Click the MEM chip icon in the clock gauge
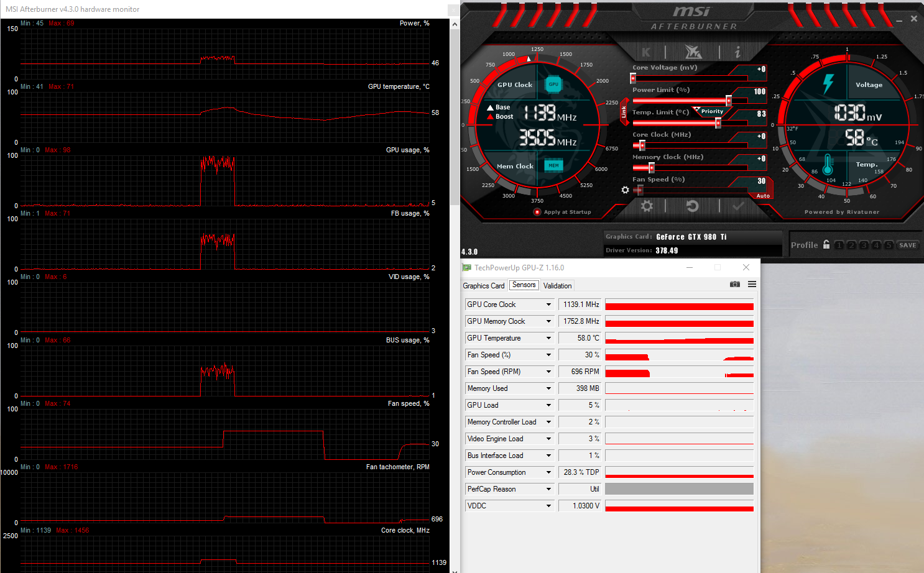Viewport: 924px width, 573px height. coord(553,165)
